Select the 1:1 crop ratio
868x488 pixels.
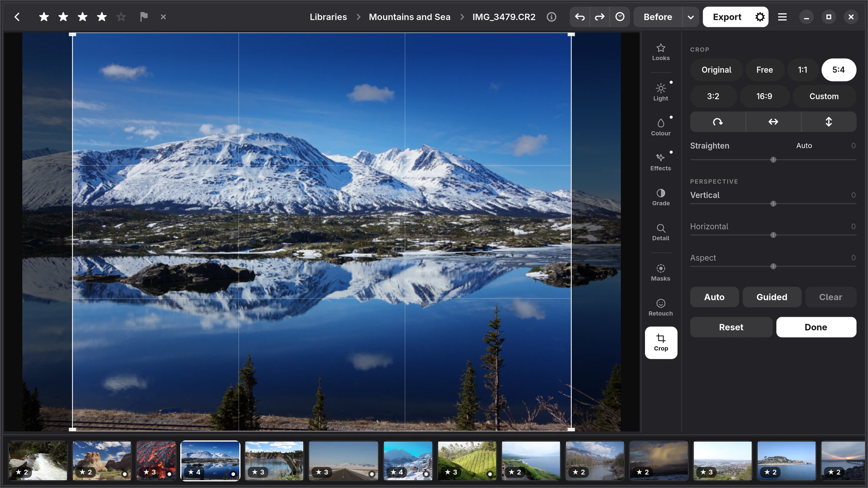point(802,70)
